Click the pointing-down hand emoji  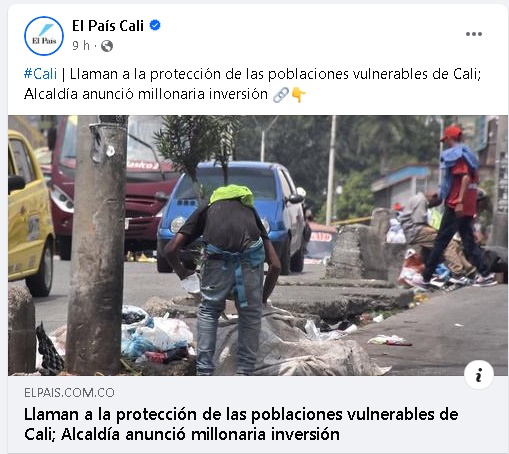(x=298, y=95)
